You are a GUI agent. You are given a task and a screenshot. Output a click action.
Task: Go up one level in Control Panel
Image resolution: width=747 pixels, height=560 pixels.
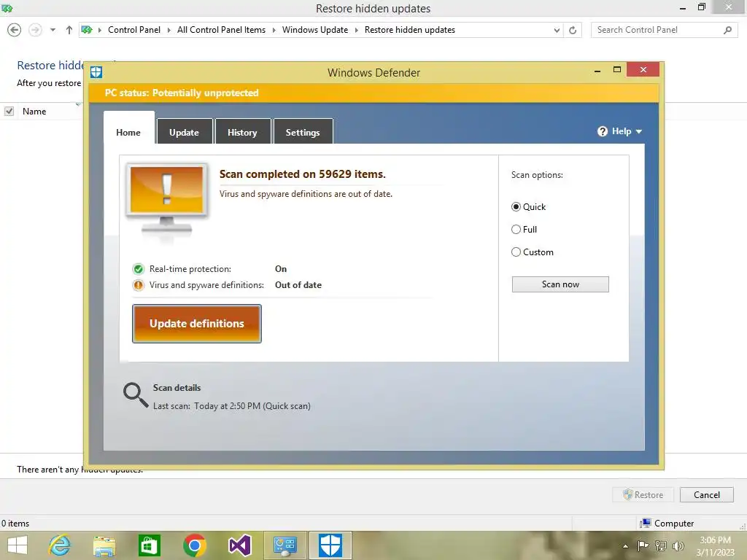point(69,30)
